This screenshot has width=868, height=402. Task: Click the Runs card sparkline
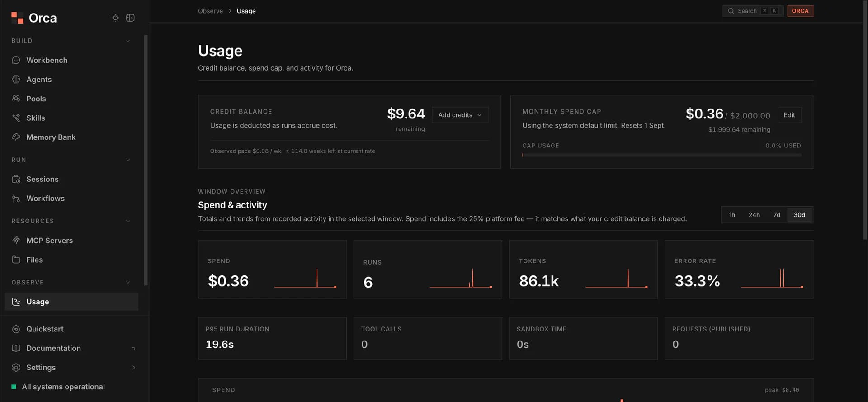(x=461, y=278)
